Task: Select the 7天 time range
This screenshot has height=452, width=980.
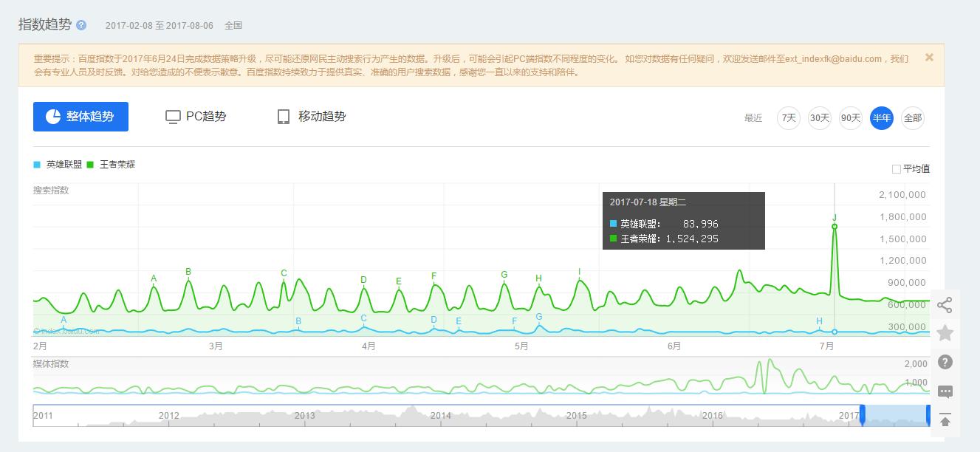Action: (789, 118)
